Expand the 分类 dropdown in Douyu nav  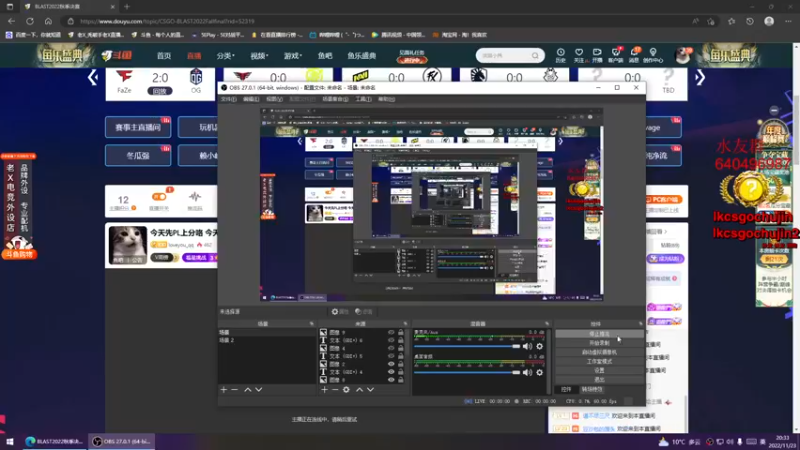(225, 56)
